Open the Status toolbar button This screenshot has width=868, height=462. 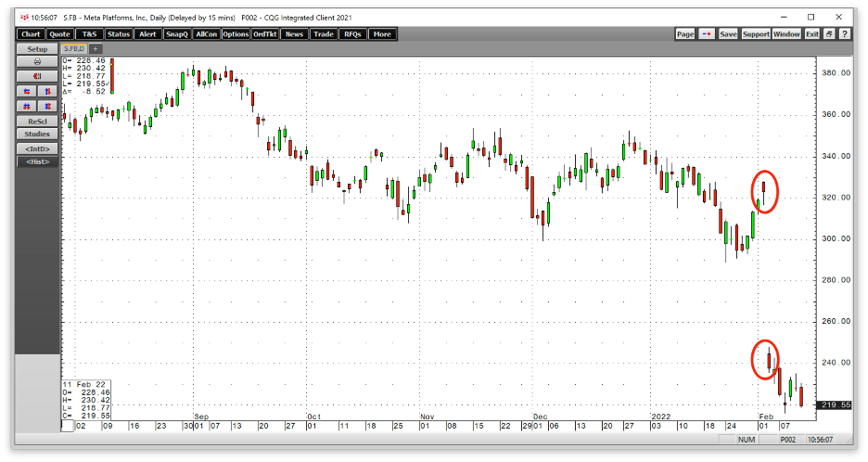click(x=119, y=34)
